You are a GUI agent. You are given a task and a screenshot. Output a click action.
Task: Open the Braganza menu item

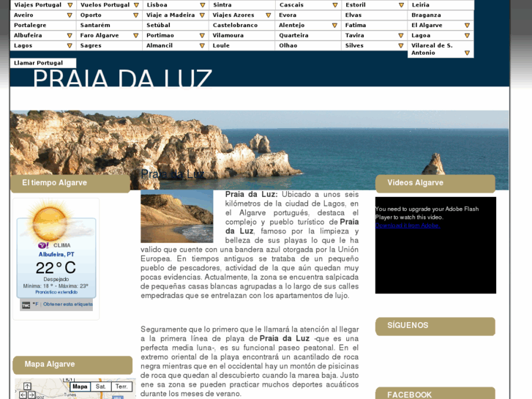click(x=441, y=15)
